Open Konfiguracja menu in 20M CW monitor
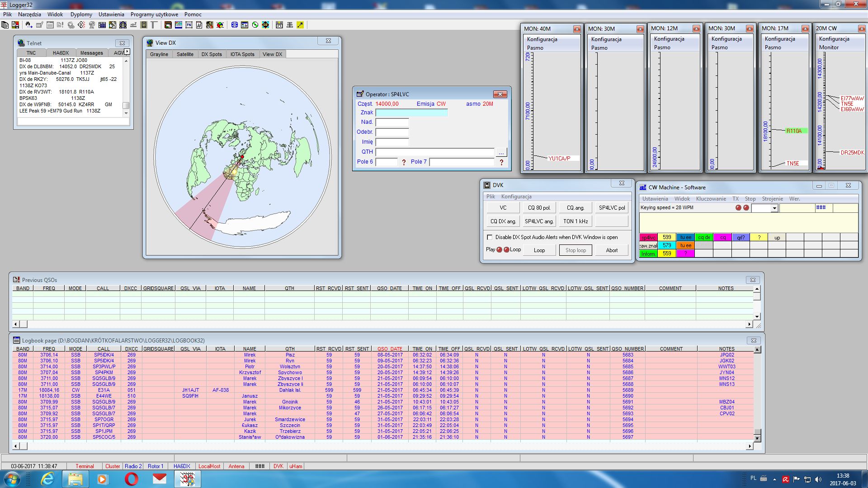Viewport: 868px width, 488px height. tap(834, 39)
